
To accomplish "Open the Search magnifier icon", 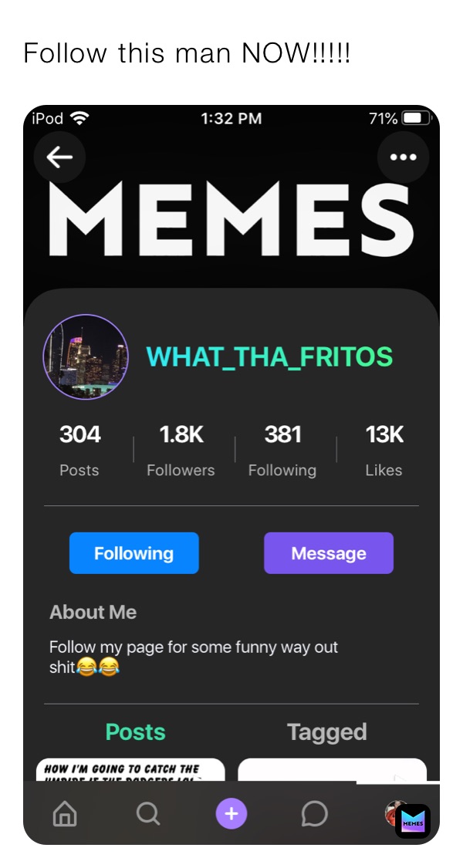I will pyautogui.click(x=147, y=814).
